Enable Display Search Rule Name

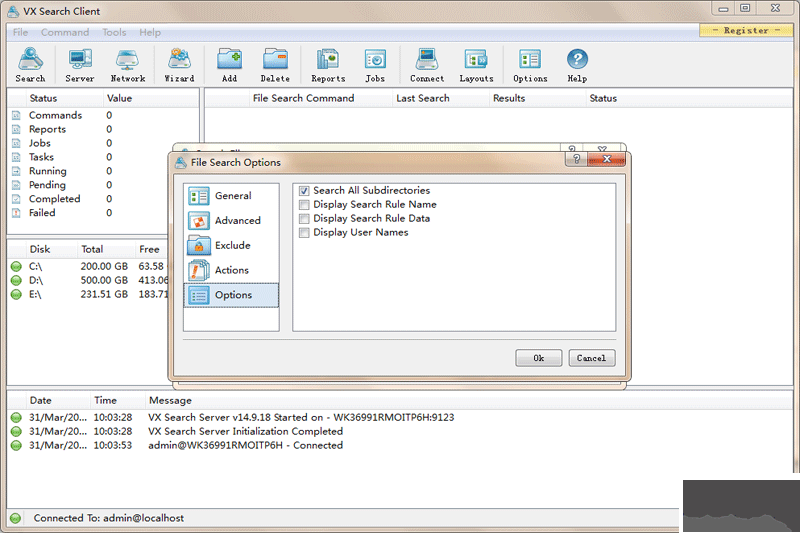pyautogui.click(x=304, y=205)
